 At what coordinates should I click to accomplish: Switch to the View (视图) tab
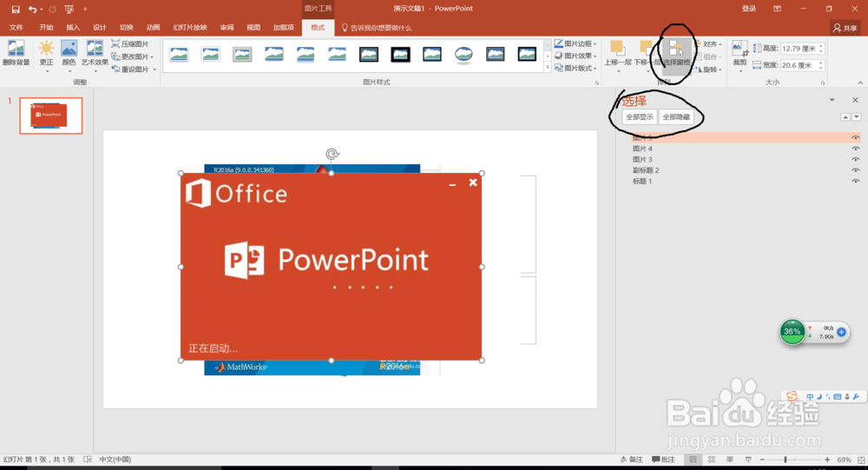253,27
